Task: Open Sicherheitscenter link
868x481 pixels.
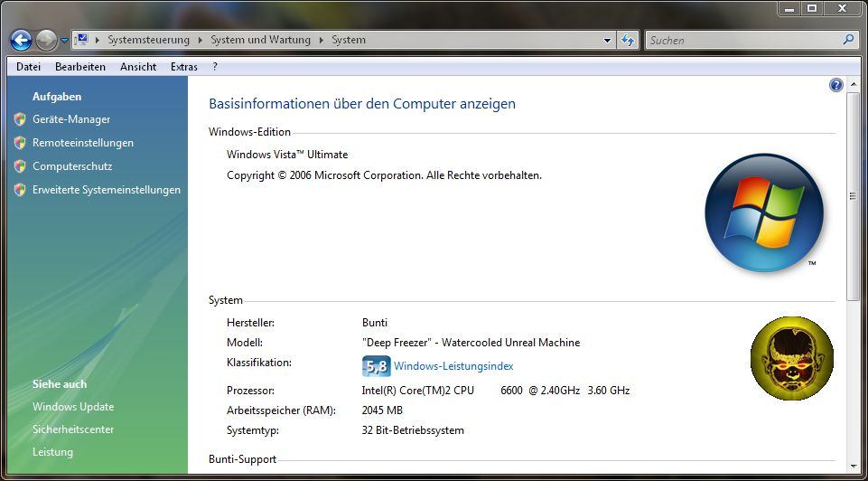Action: click(x=73, y=429)
